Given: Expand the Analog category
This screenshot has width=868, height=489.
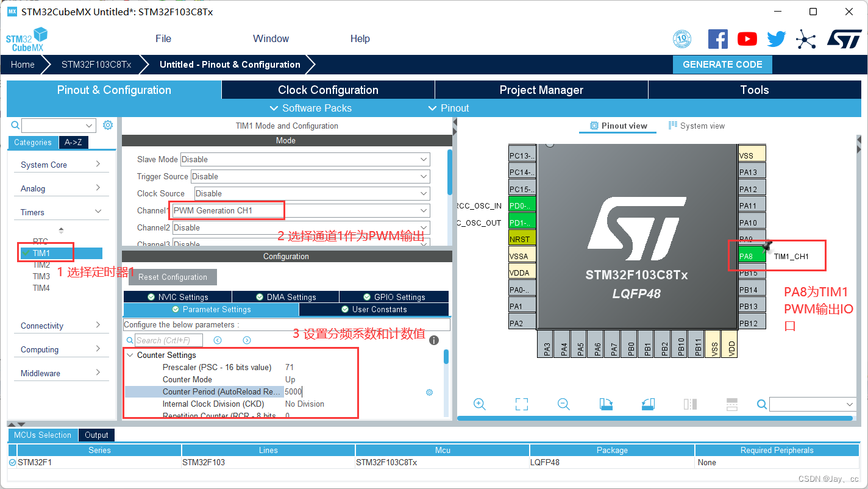Looking at the screenshot, I should click(x=60, y=188).
